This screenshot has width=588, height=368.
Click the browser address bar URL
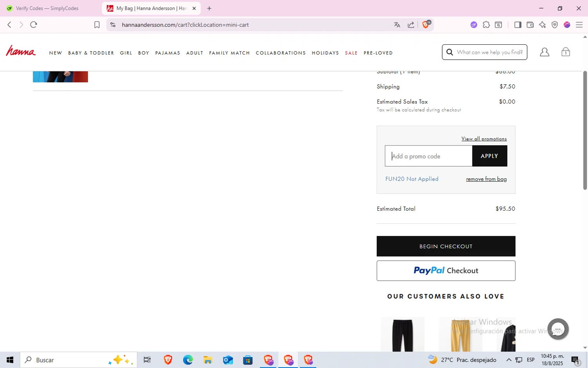point(185,25)
